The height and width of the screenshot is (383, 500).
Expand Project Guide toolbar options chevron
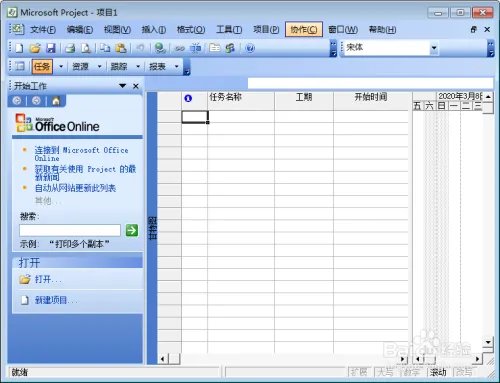coord(187,67)
